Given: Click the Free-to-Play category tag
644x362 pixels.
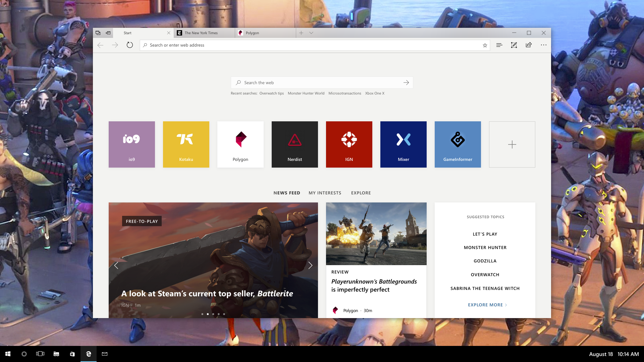Looking at the screenshot, I should [142, 221].
